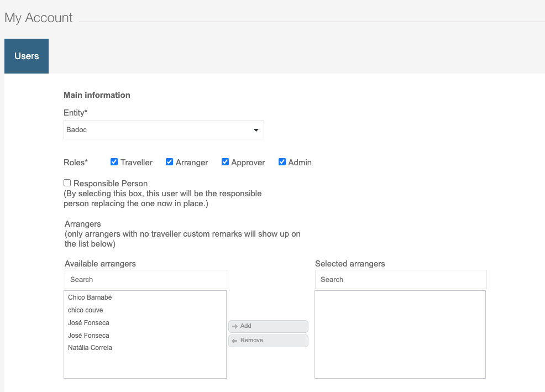
Task: Select chico couve in the arrangers list
Action: coord(86,310)
